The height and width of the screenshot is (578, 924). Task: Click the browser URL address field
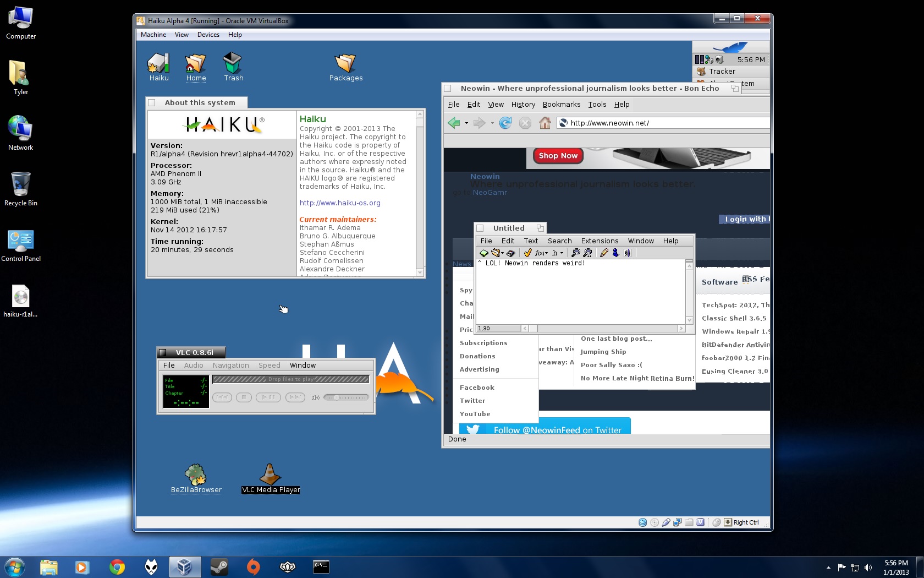[660, 123]
